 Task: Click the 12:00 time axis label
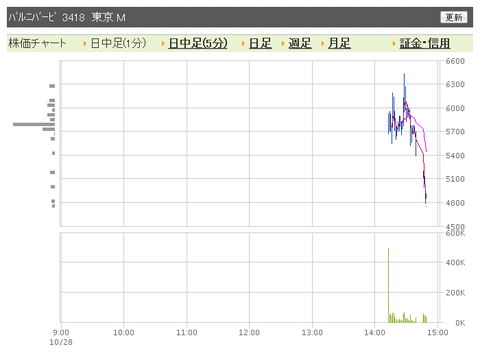click(x=249, y=332)
